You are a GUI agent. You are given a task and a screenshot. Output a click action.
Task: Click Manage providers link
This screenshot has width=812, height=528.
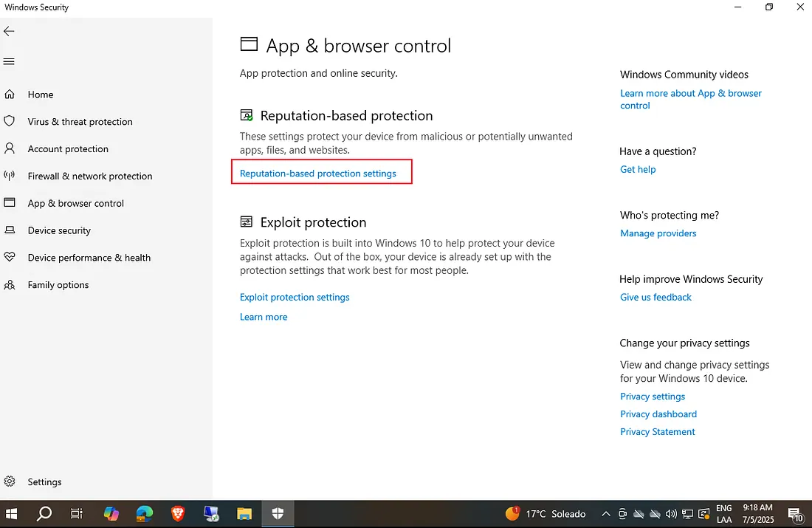pos(658,233)
